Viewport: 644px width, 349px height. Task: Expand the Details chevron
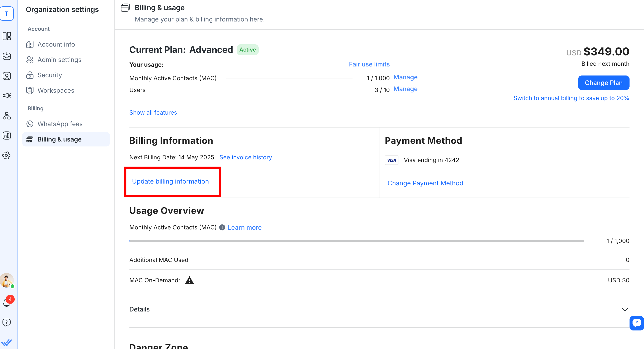(x=625, y=309)
